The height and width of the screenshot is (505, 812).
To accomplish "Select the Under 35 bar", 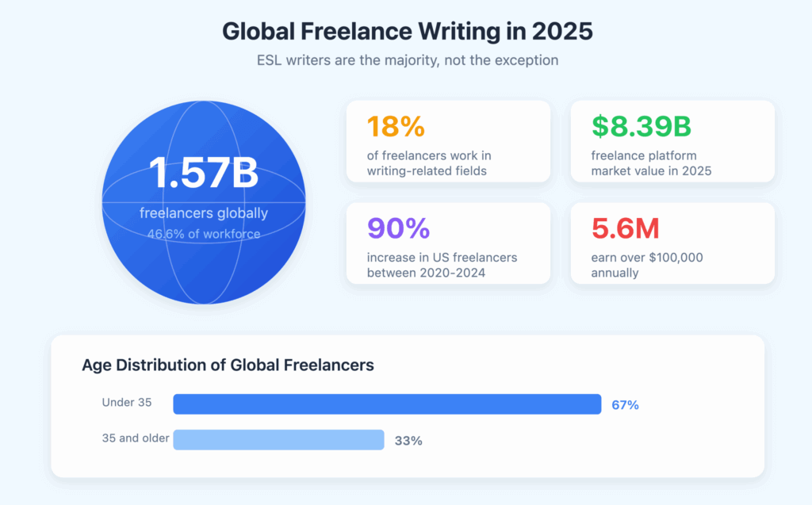I will click(x=387, y=404).
